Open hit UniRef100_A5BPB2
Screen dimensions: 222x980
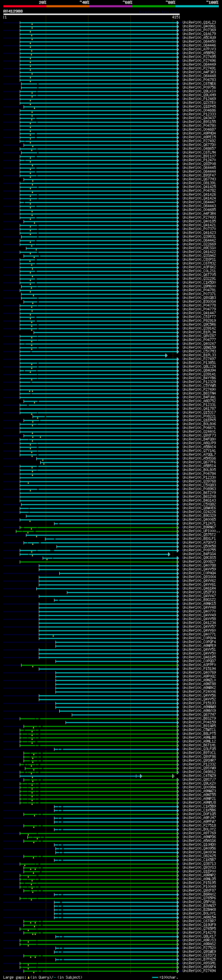pyautogui.click(x=199, y=53)
